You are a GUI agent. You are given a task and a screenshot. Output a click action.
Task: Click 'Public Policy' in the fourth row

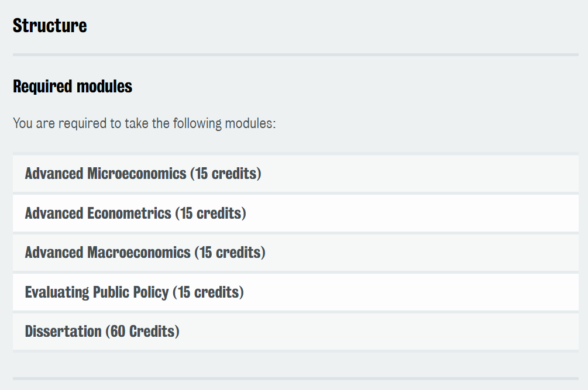[x=131, y=292]
